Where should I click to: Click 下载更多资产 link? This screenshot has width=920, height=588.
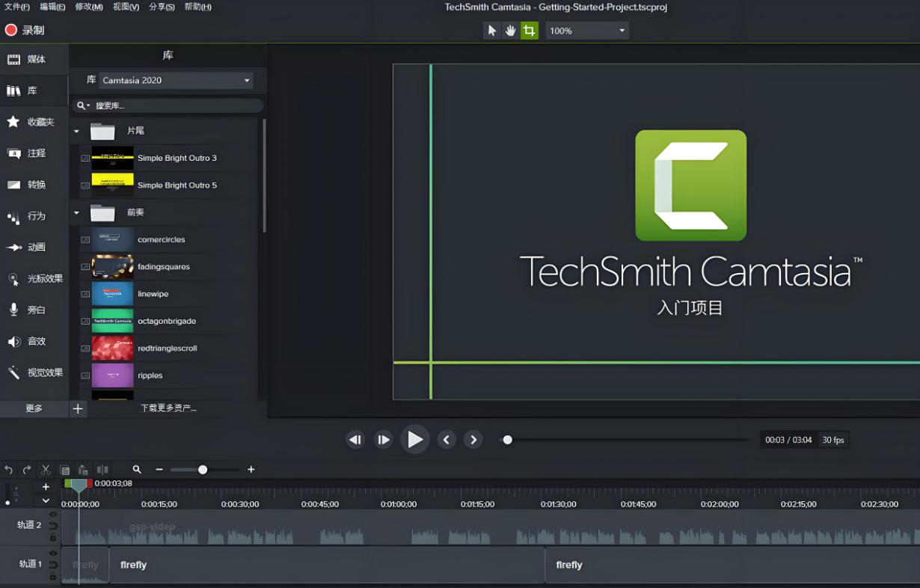(x=168, y=408)
